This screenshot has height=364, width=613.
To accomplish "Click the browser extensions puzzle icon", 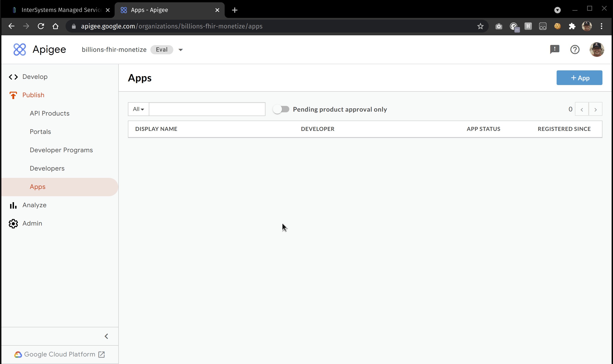I will pyautogui.click(x=572, y=26).
